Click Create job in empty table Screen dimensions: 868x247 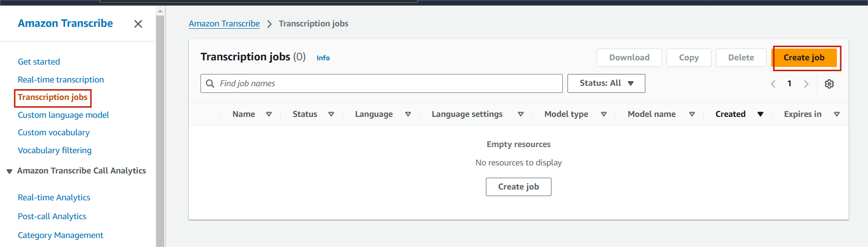coord(518,187)
